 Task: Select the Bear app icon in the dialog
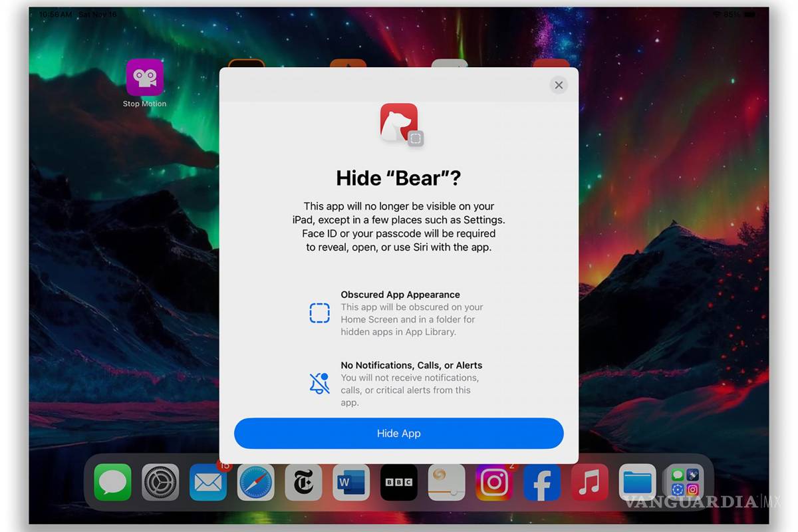[x=399, y=124]
